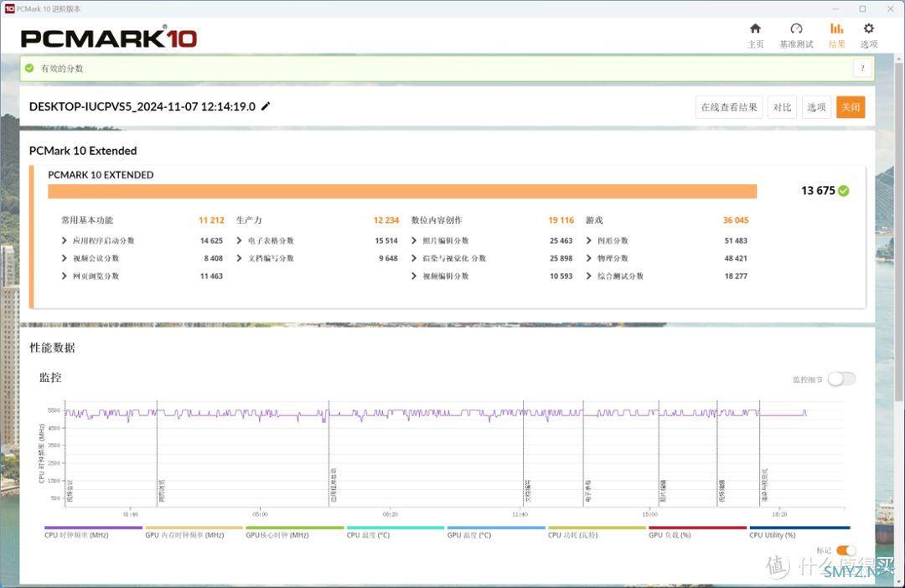Image resolution: width=905 pixels, height=588 pixels.
Task: Click 数位内容创作 score 19 116
Action: point(561,220)
